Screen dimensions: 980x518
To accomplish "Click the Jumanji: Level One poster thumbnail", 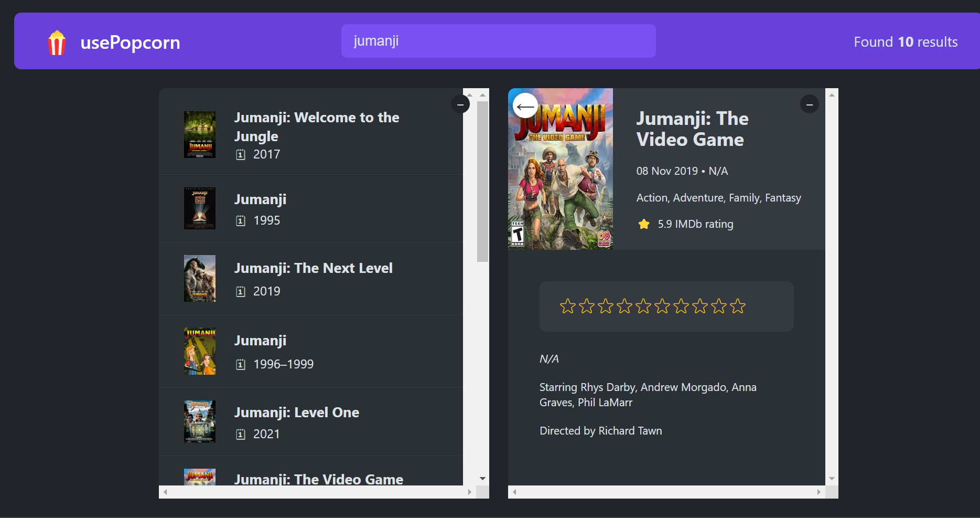I will pyautogui.click(x=199, y=421).
